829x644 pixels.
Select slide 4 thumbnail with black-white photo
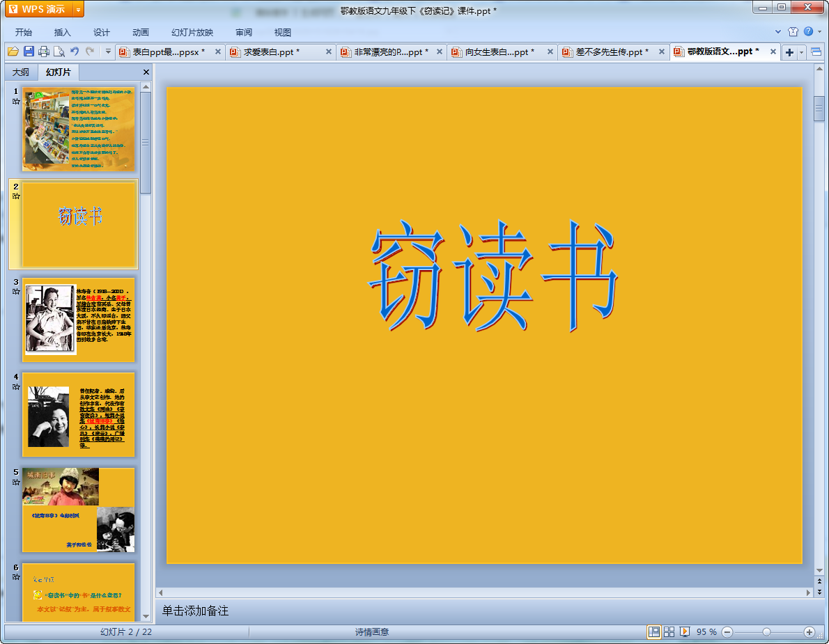[x=78, y=415]
